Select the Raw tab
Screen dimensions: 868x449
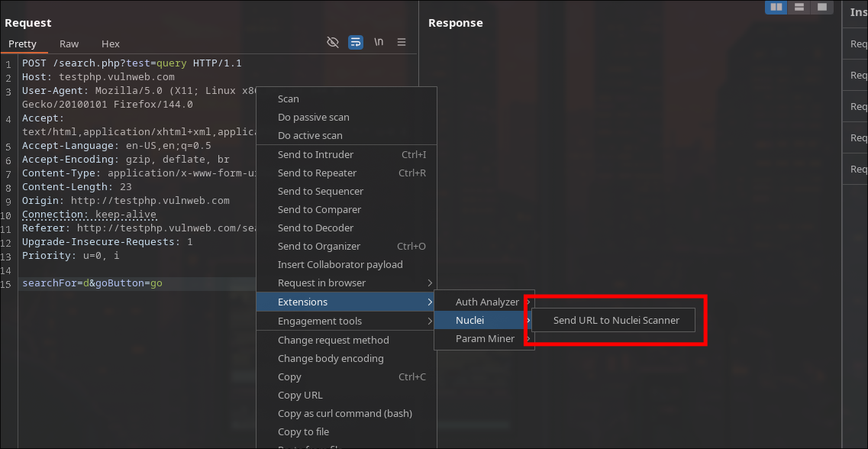tap(69, 44)
